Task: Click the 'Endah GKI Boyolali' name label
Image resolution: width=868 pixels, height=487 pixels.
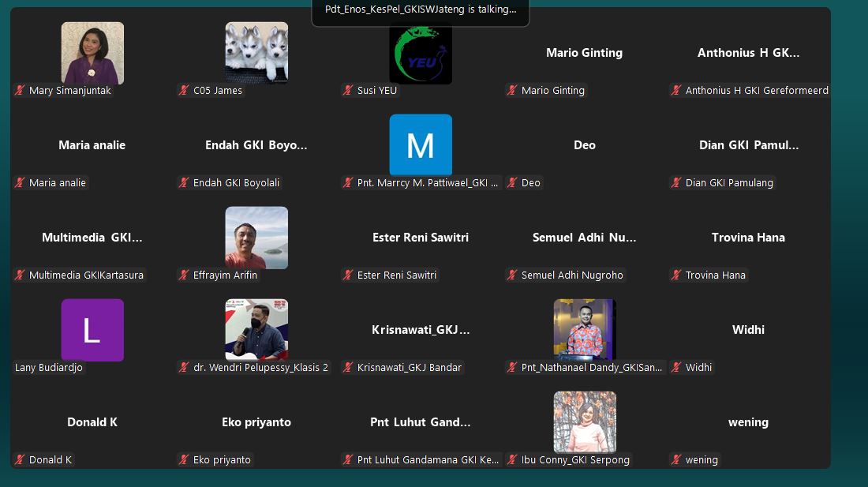Action: [x=237, y=182]
